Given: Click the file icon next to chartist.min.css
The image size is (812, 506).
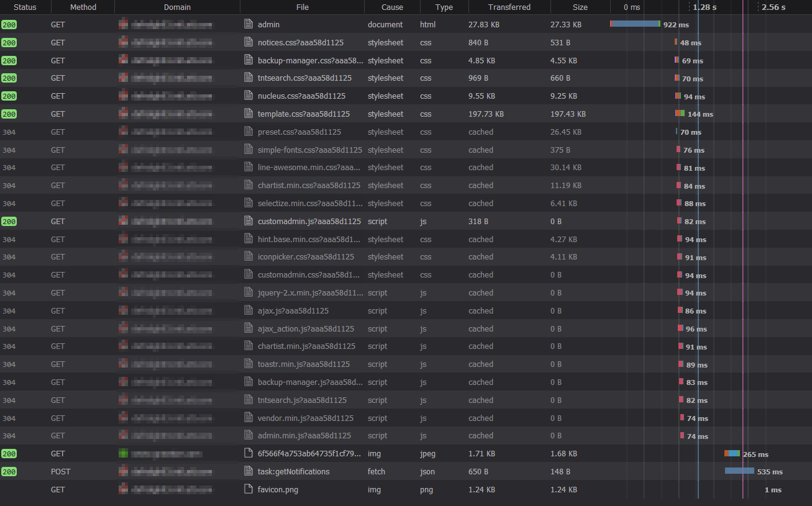Looking at the screenshot, I should pos(247,185).
